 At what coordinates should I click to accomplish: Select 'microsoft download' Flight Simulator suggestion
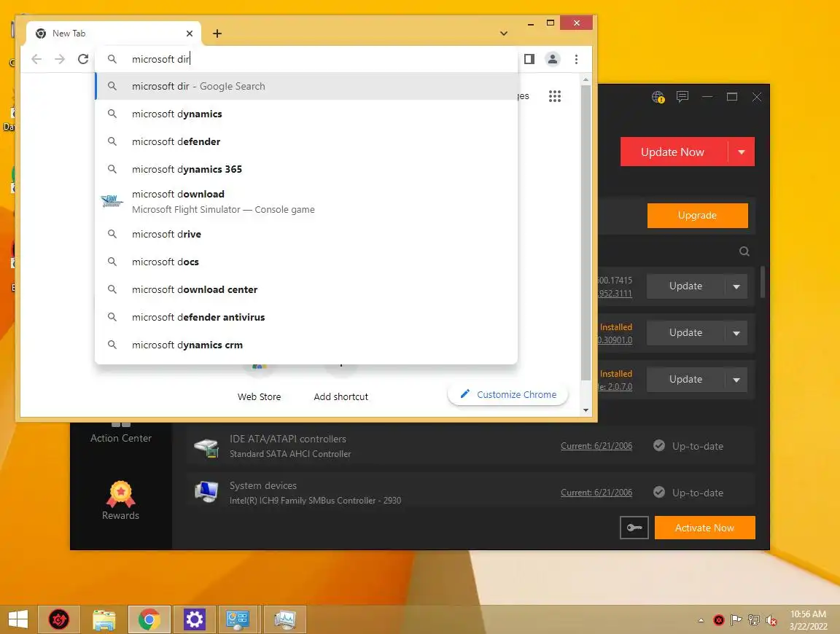point(306,201)
